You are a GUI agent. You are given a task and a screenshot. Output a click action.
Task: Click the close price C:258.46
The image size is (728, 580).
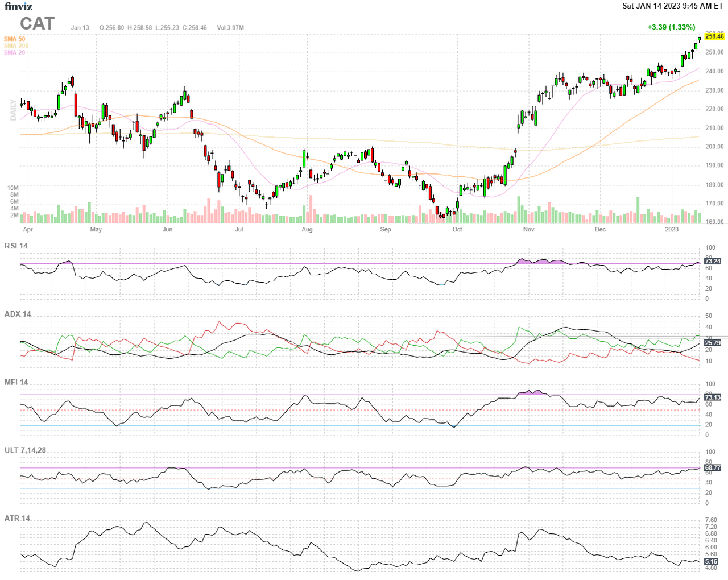(x=195, y=27)
